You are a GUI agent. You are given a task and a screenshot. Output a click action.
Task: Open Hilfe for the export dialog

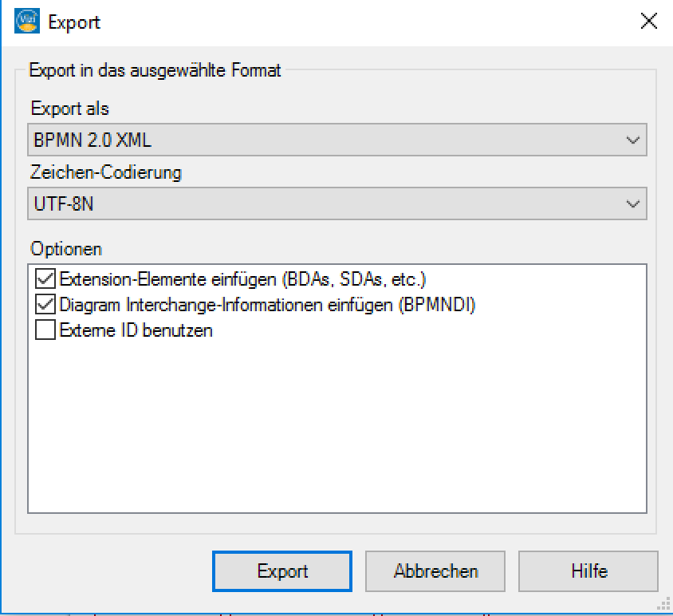588,571
